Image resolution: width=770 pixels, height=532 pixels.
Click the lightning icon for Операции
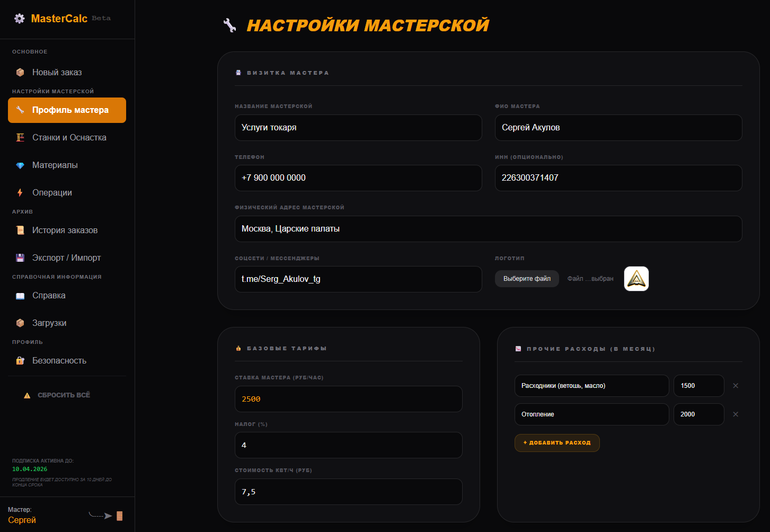tap(20, 193)
